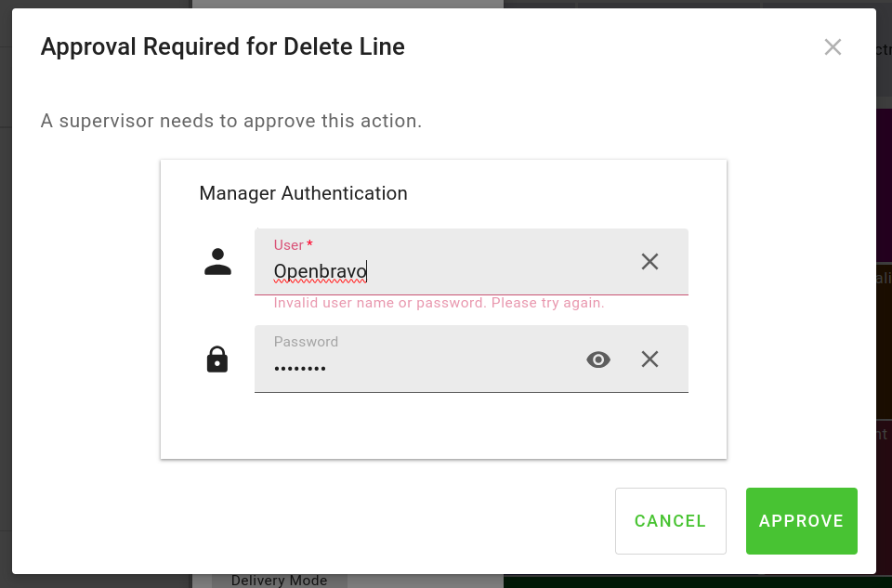892x588 pixels.
Task: Click the red User field label
Action: click(x=289, y=245)
